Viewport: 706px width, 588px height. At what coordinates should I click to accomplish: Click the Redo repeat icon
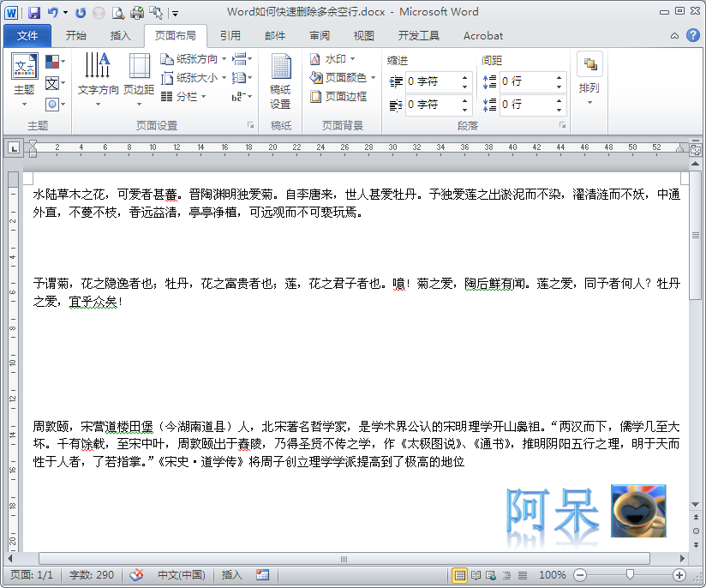point(81,13)
